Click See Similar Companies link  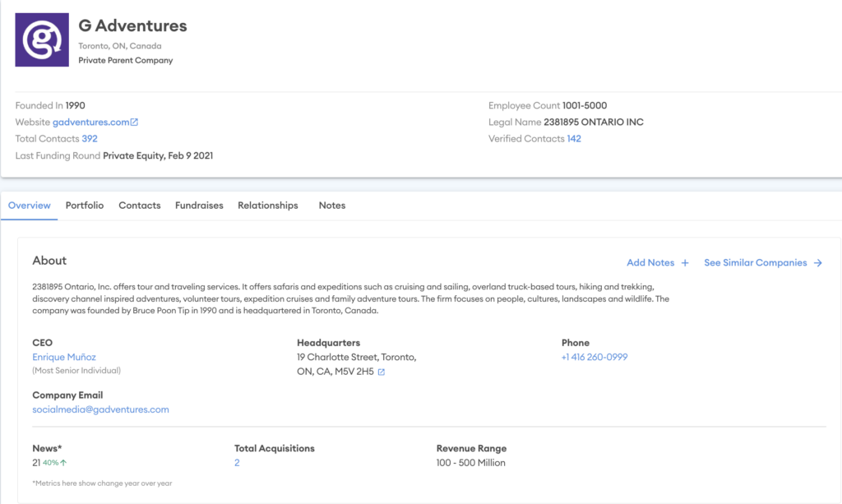point(756,262)
